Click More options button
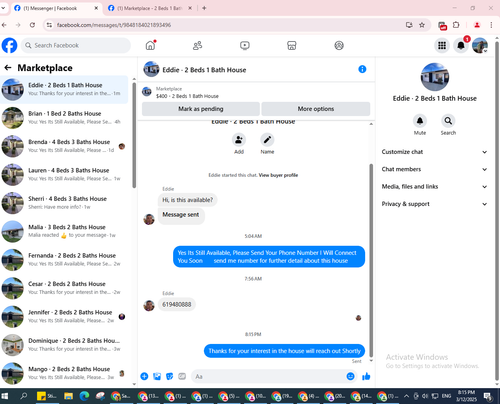Viewport: 500px width, 404px height. 316,109
